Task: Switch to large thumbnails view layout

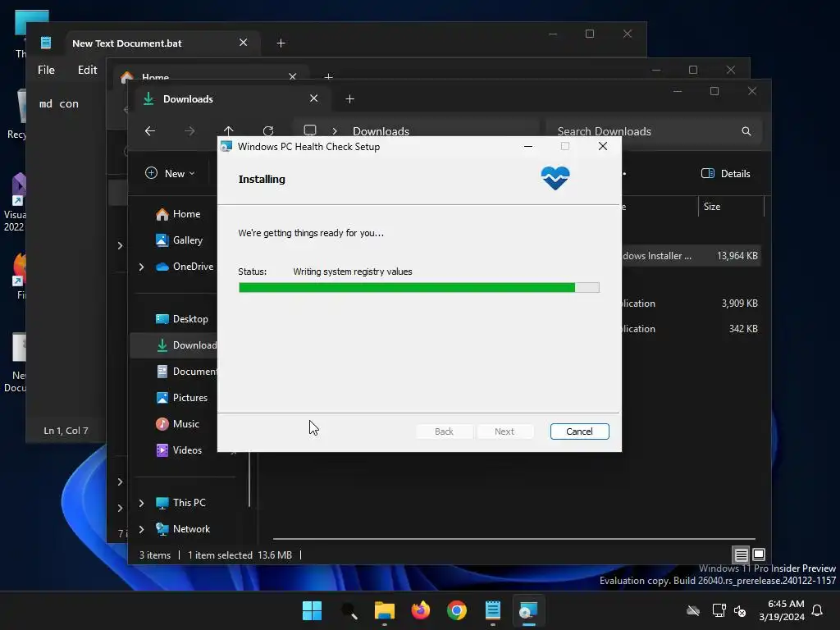Action: pos(759,555)
